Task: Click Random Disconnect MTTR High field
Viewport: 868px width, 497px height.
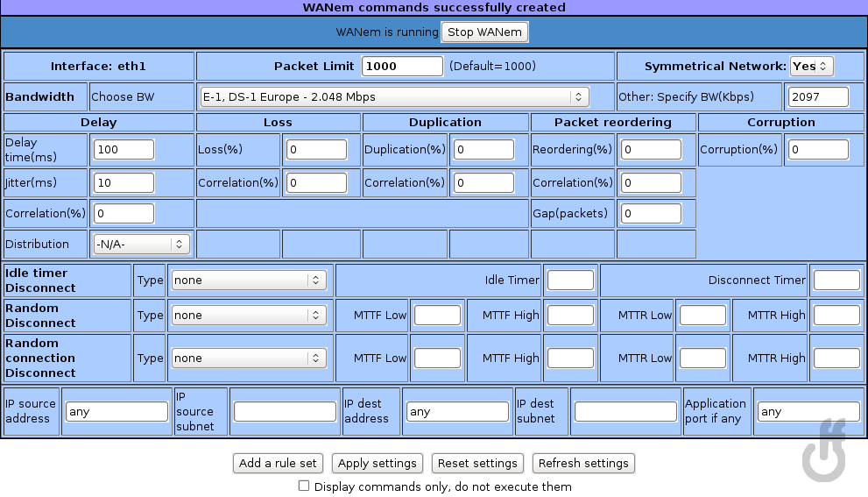Action: 836,316
